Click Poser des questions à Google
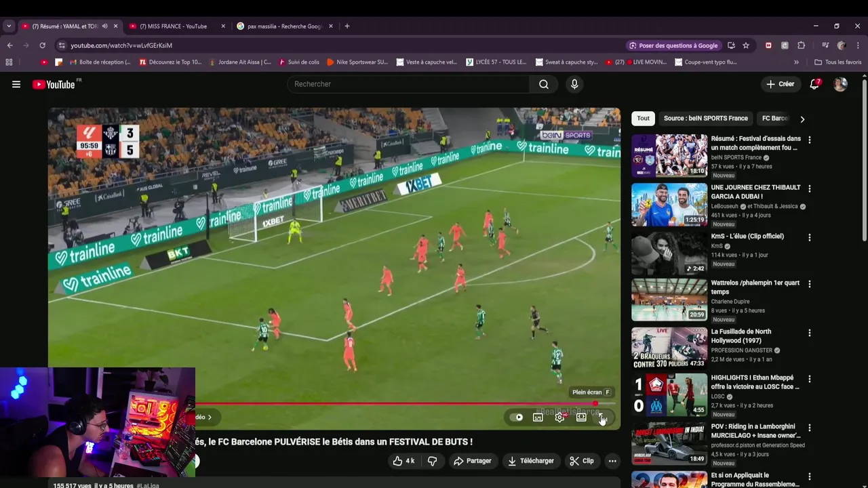The width and height of the screenshot is (868, 488). click(673, 45)
